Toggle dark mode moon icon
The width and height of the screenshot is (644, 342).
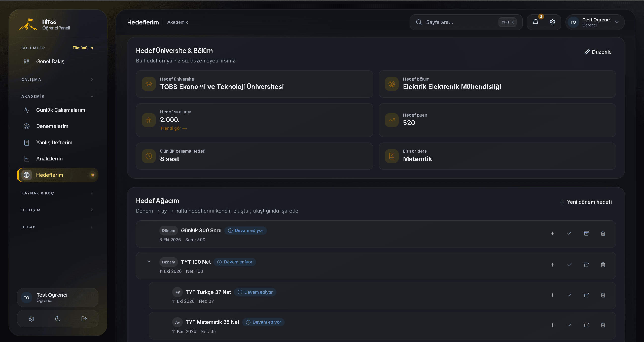(58, 319)
